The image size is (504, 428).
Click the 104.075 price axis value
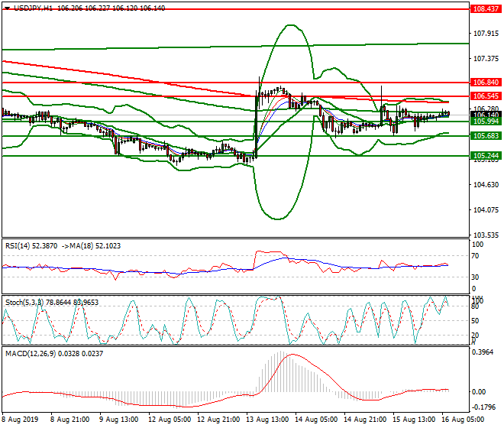tap(486, 210)
